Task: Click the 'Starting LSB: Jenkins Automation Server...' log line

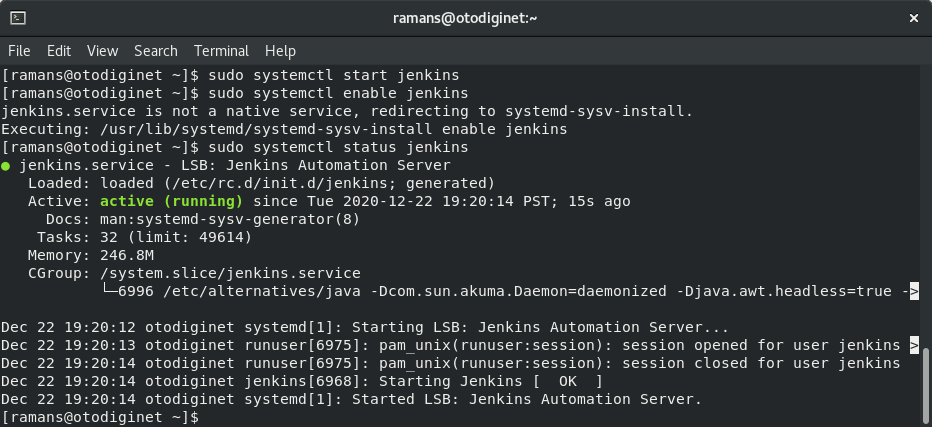Action: tap(365, 327)
